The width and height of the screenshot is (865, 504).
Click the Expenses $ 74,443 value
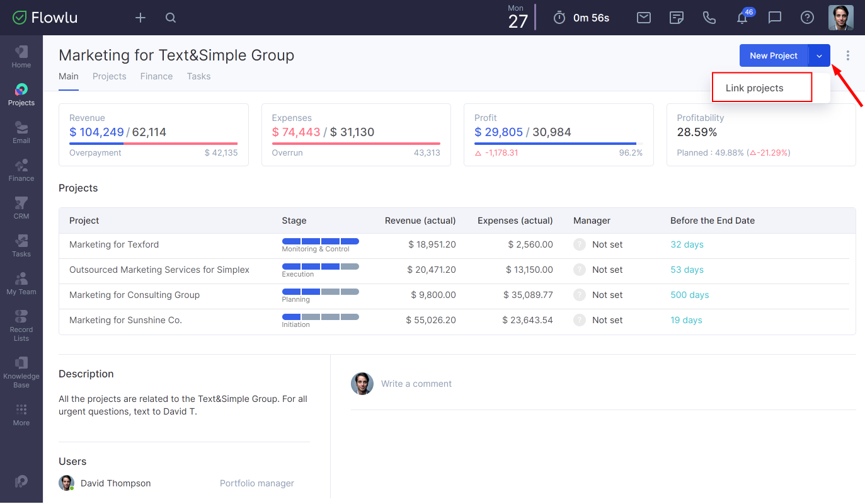[x=296, y=132]
